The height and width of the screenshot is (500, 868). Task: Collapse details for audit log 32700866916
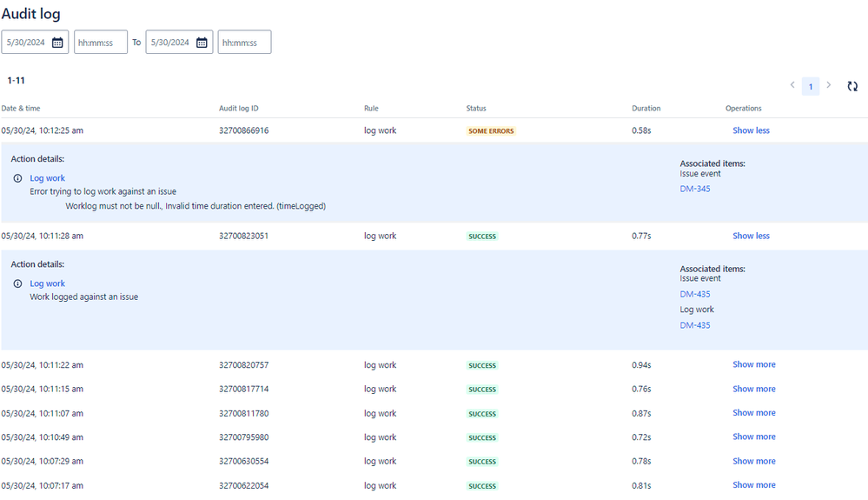[x=751, y=130]
